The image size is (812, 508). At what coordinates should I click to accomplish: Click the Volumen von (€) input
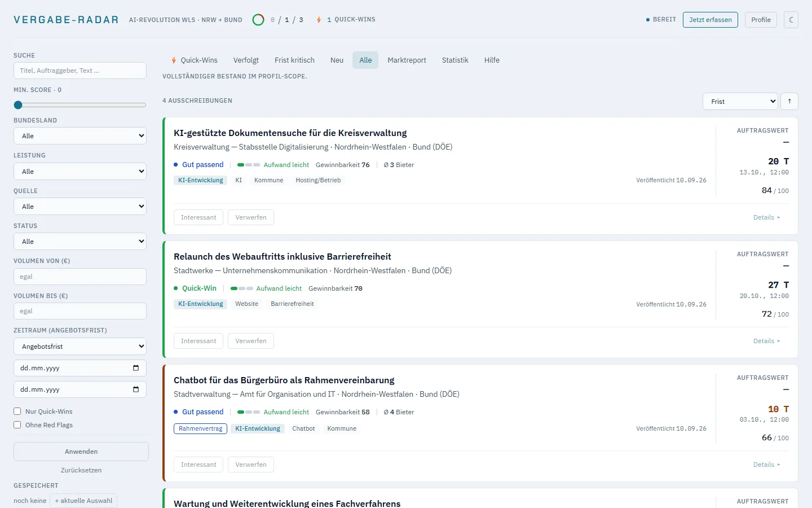tap(80, 277)
